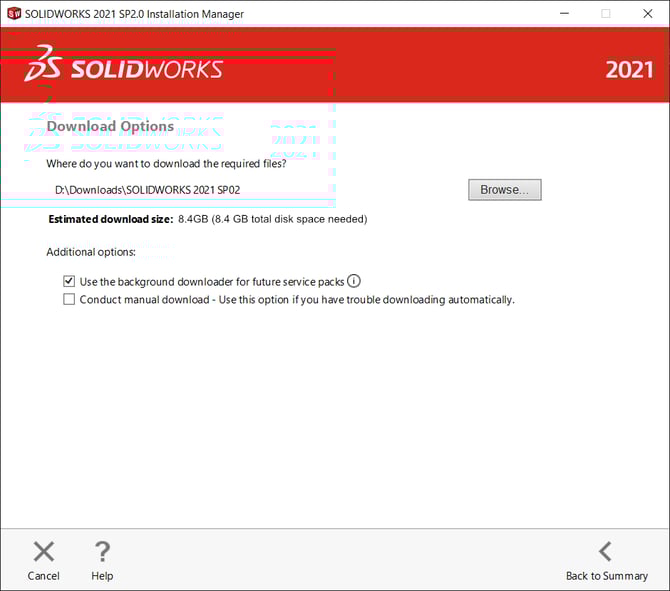Cancel the installation using the X icon

pos(44,552)
